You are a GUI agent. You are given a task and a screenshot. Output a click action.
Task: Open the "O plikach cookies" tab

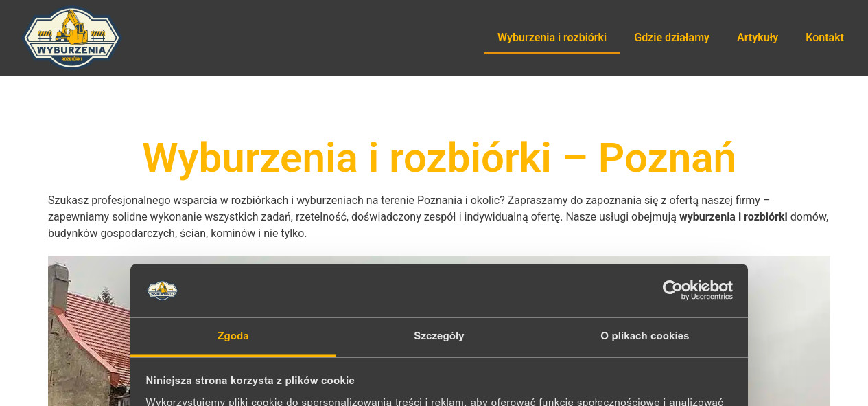(644, 336)
